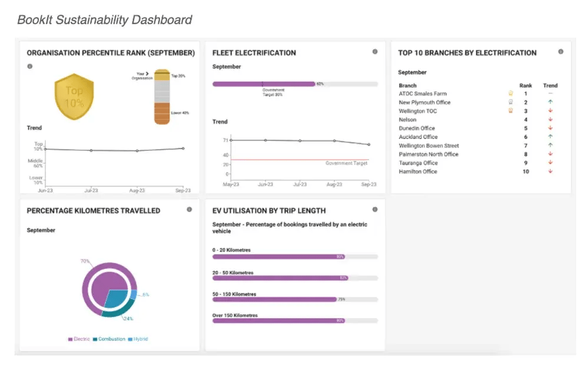
Task: Select the Auckland Office branch row
Action: pos(478,137)
